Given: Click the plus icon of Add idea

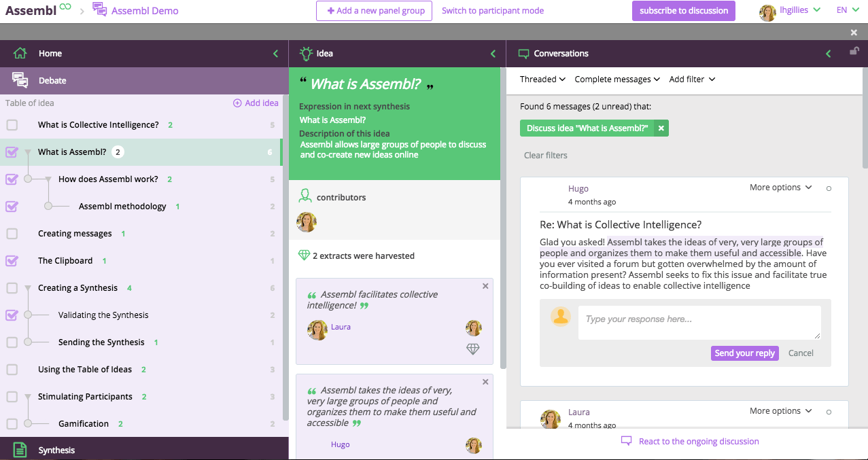Looking at the screenshot, I should click(237, 103).
